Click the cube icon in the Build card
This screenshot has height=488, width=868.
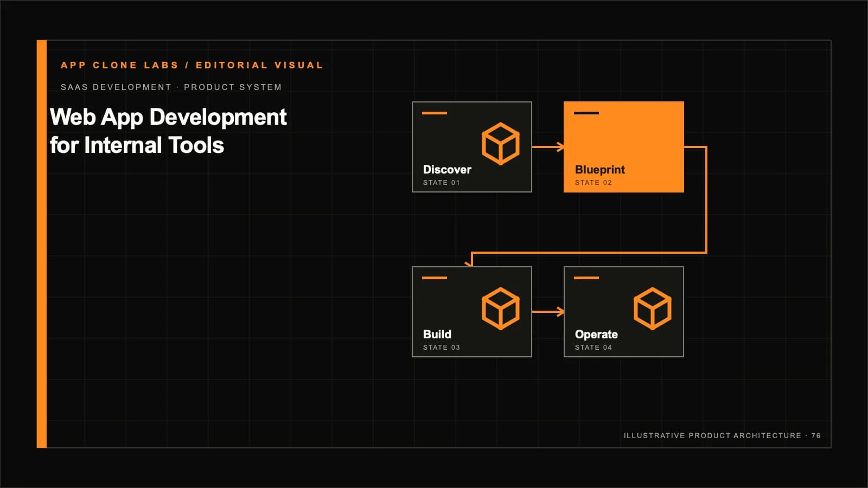click(500, 309)
